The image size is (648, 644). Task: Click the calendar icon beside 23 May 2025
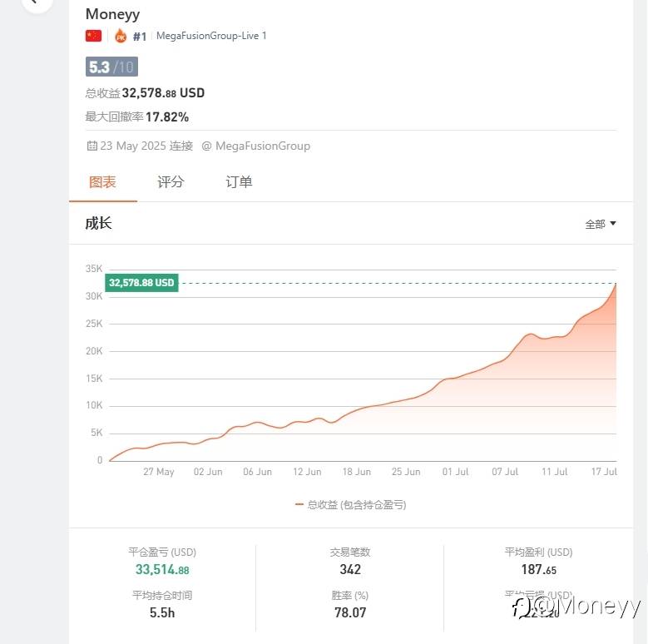[x=92, y=146]
